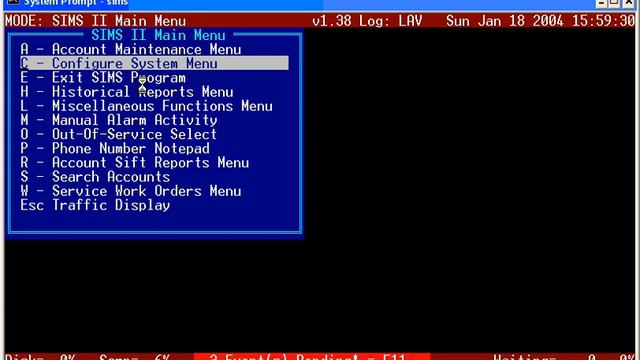
Task: Click the v1.38 version text
Action: pos(332,21)
